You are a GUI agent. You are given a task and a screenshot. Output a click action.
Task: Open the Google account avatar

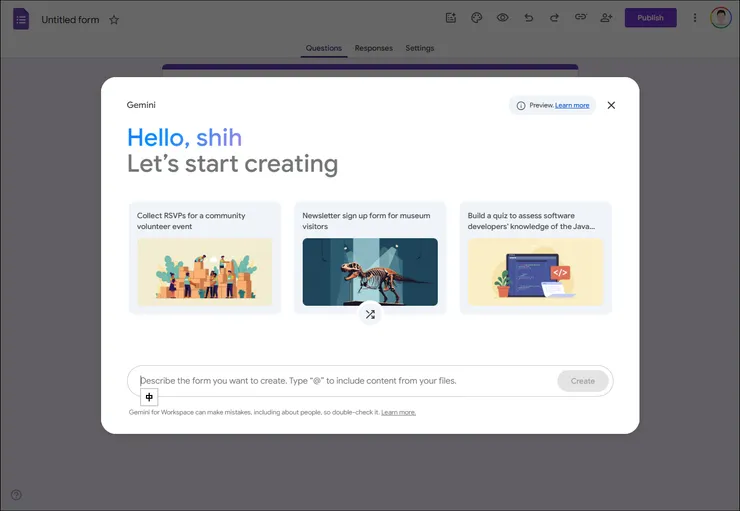click(721, 18)
